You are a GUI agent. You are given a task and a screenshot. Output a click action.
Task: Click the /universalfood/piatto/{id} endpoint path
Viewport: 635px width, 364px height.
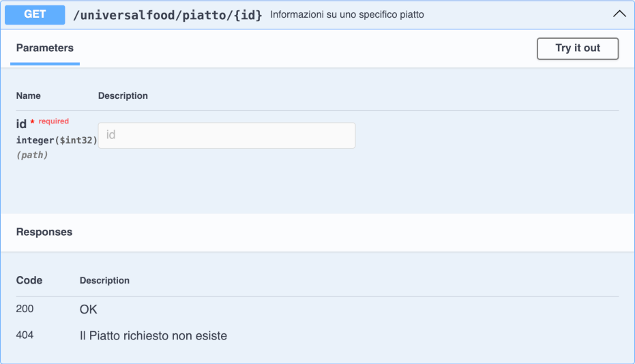point(167,14)
